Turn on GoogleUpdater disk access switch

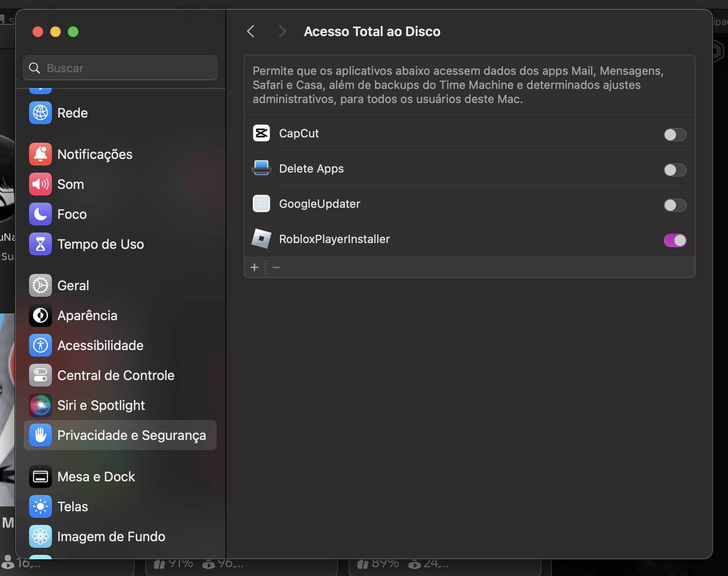675,205
